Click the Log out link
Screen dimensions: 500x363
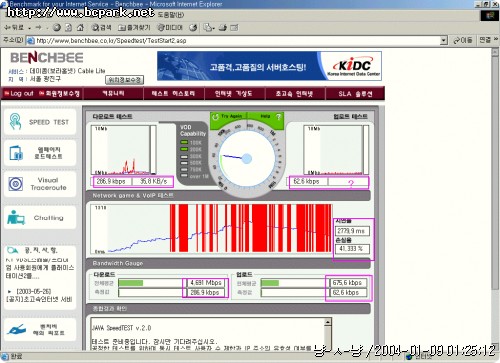[19, 93]
